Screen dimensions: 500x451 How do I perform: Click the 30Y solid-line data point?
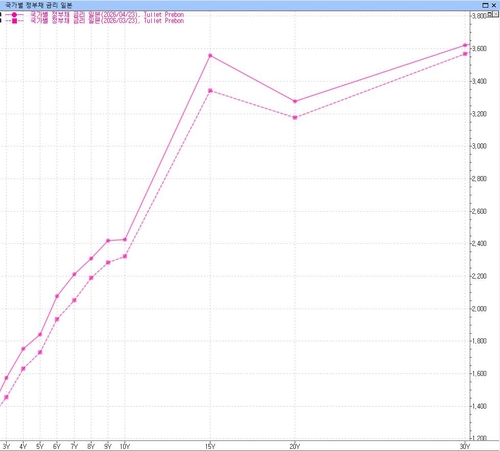[465, 45]
